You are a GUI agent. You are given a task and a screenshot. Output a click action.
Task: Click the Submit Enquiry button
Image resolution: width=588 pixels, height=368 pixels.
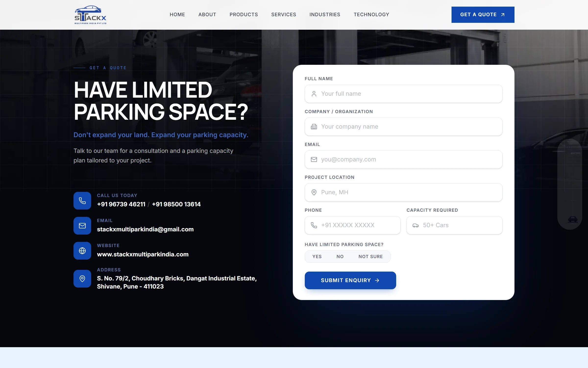click(350, 280)
